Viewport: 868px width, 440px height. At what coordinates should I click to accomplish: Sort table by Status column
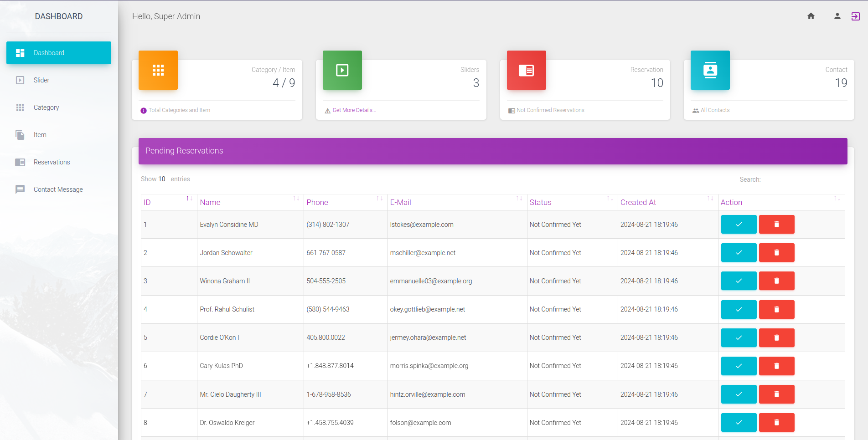[572, 202]
